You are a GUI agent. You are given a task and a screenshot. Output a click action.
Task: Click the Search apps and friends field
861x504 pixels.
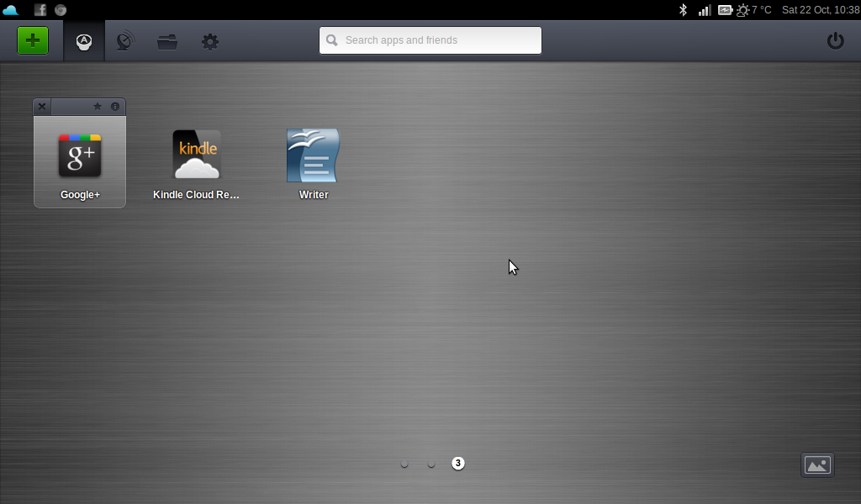(430, 40)
